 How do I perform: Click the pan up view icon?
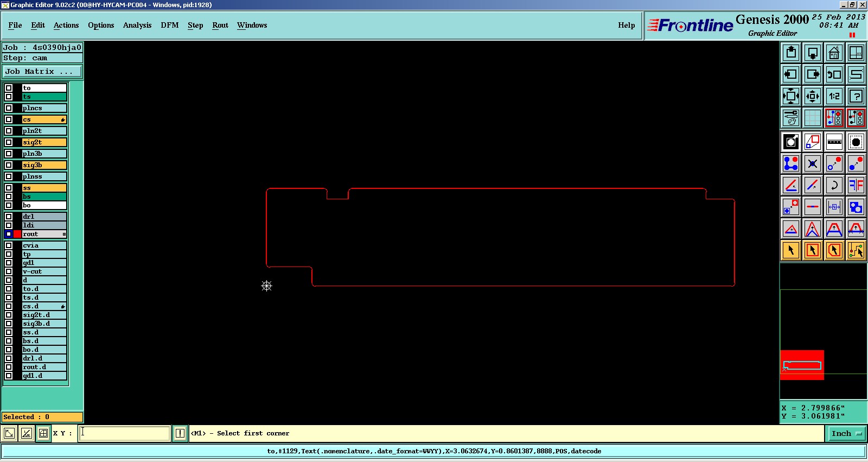[791, 53]
